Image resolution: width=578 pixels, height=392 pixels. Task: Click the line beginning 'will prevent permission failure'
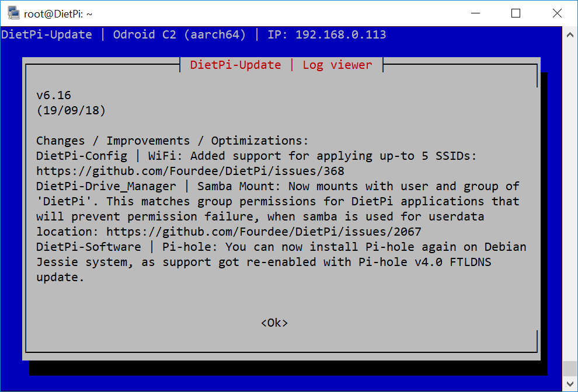pos(260,216)
